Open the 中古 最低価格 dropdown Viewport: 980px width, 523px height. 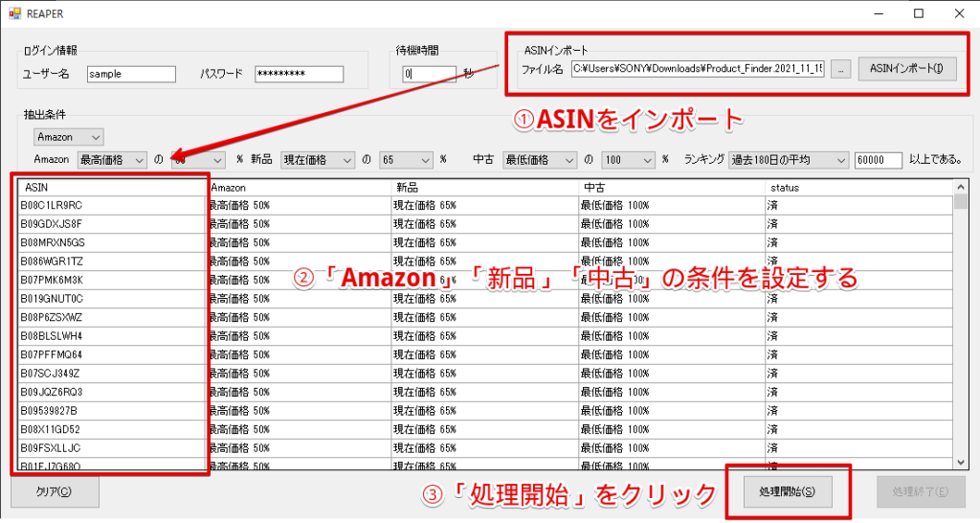pyautogui.click(x=539, y=159)
